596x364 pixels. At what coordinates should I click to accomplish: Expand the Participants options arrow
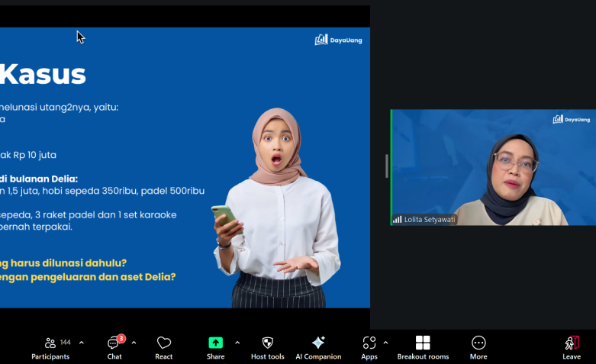[x=82, y=343]
